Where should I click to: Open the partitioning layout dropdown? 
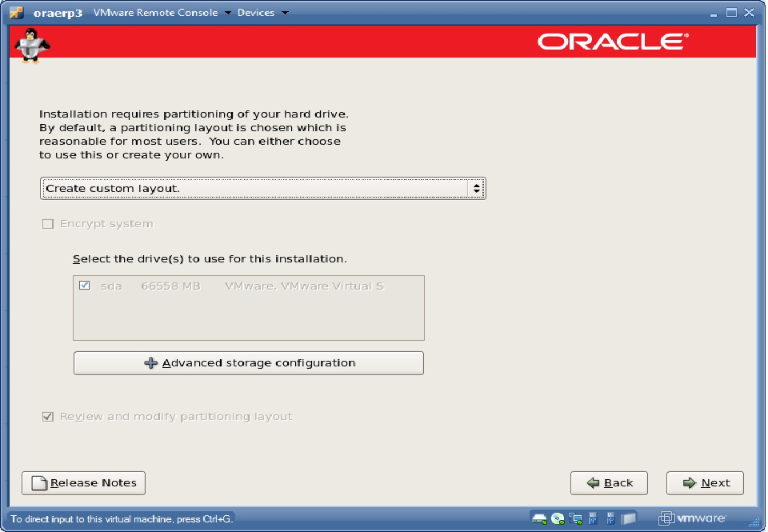(x=264, y=188)
